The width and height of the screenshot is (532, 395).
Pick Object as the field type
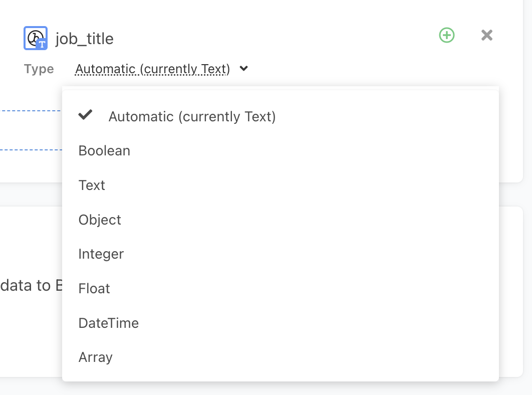pyautogui.click(x=100, y=220)
